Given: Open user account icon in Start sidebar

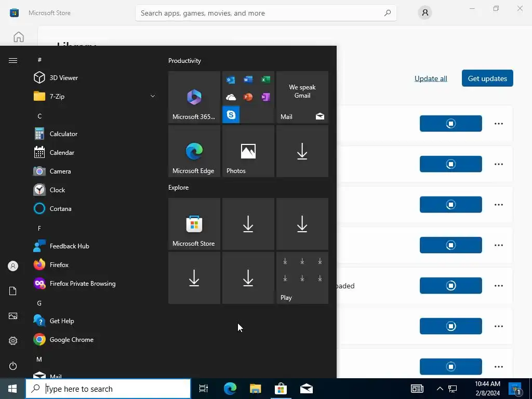Looking at the screenshot, I should pos(13,266).
